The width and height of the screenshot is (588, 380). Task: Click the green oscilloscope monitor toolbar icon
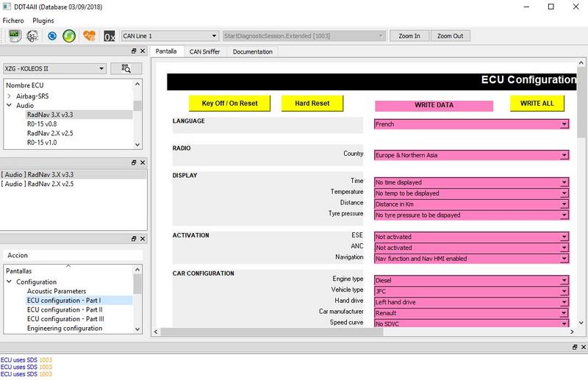pos(15,35)
